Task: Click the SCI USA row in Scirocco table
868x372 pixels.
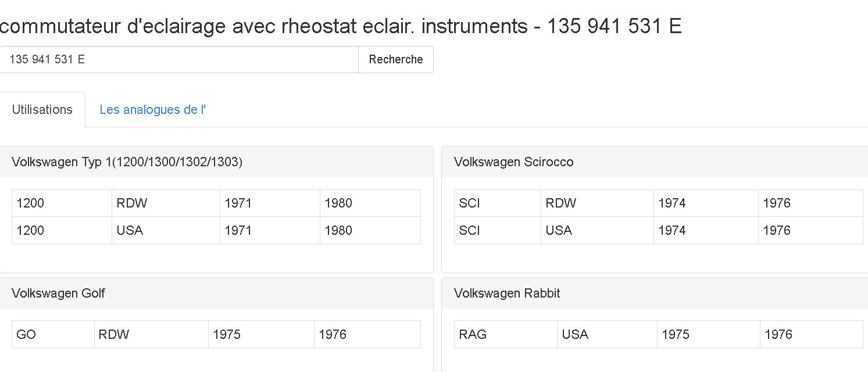Action: tap(659, 230)
